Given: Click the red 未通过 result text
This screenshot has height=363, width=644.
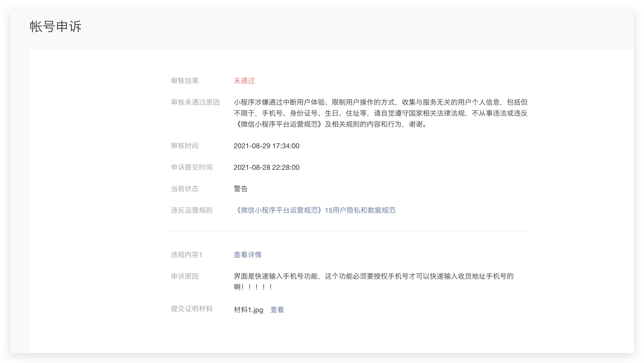Looking at the screenshot, I should tap(244, 80).
